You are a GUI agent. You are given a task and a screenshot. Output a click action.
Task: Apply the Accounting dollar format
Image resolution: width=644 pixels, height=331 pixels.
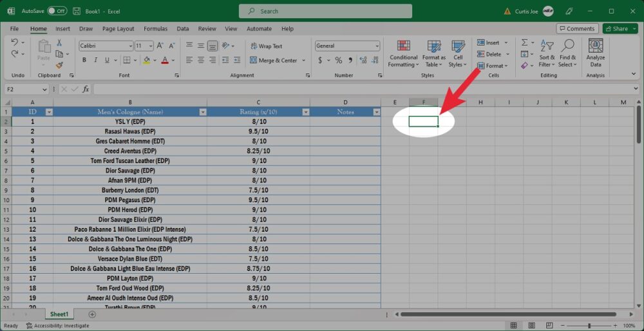pos(320,61)
